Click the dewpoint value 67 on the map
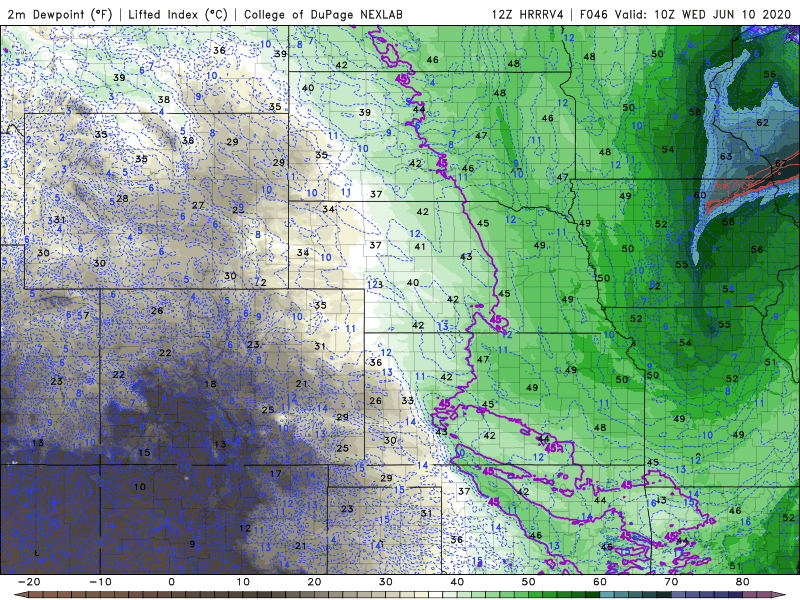The width and height of the screenshot is (800, 600). [781, 163]
